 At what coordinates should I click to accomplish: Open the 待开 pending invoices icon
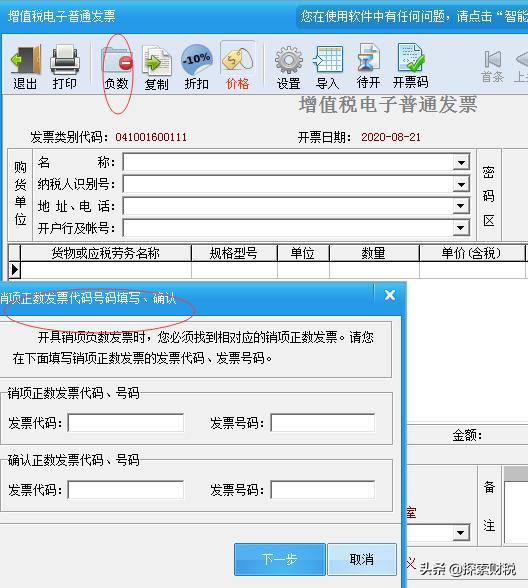[368, 67]
